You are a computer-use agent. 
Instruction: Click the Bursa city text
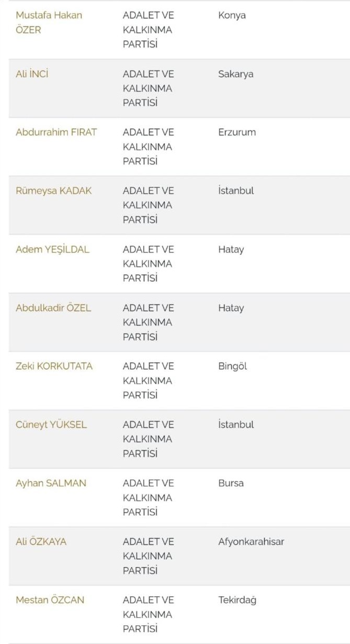pos(231,483)
